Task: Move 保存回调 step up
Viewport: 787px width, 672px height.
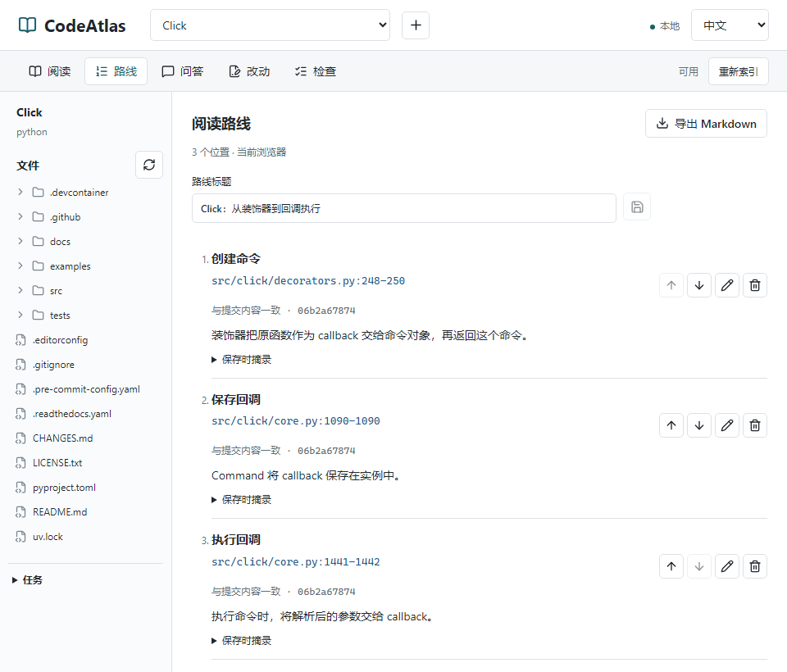Action: pyautogui.click(x=671, y=425)
